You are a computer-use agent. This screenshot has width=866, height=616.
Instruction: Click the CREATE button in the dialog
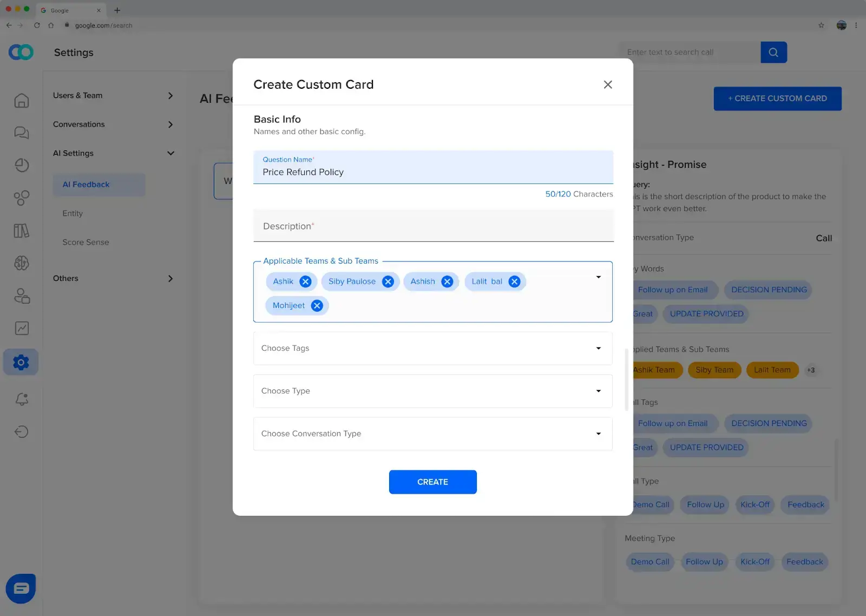click(433, 482)
